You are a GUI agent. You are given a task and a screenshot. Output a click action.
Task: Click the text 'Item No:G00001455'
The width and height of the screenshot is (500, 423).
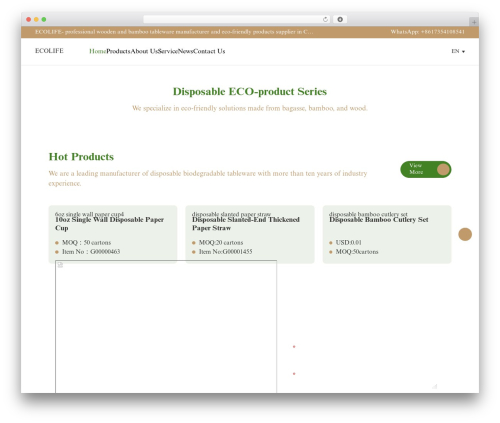click(x=226, y=252)
